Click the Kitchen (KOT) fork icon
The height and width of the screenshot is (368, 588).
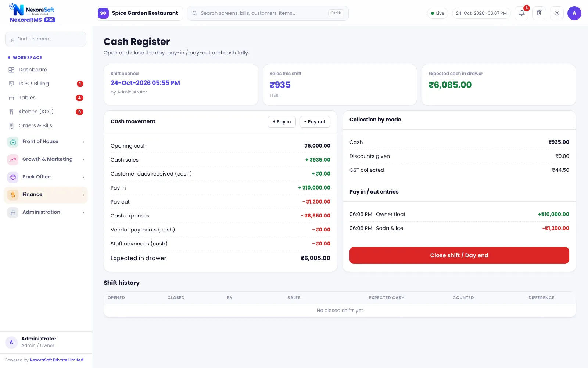(11, 112)
